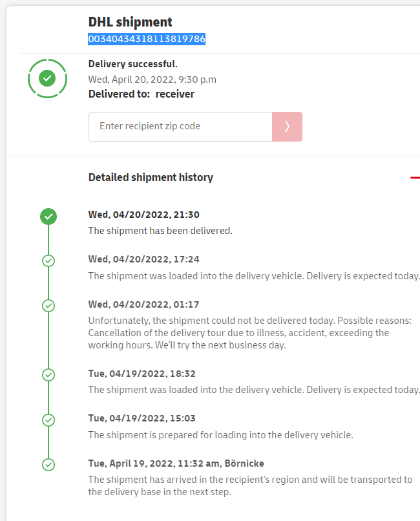
Task: Click the 'Delivered to: receiver' text
Action: [141, 94]
